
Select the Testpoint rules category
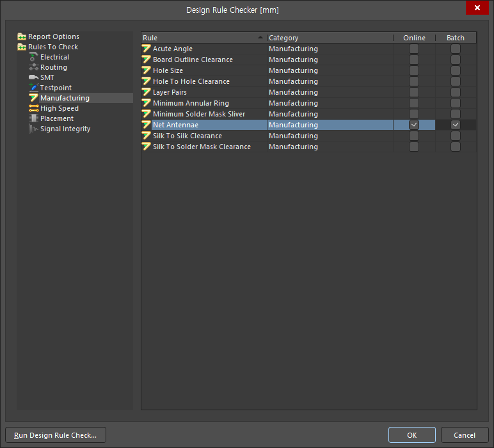point(56,88)
